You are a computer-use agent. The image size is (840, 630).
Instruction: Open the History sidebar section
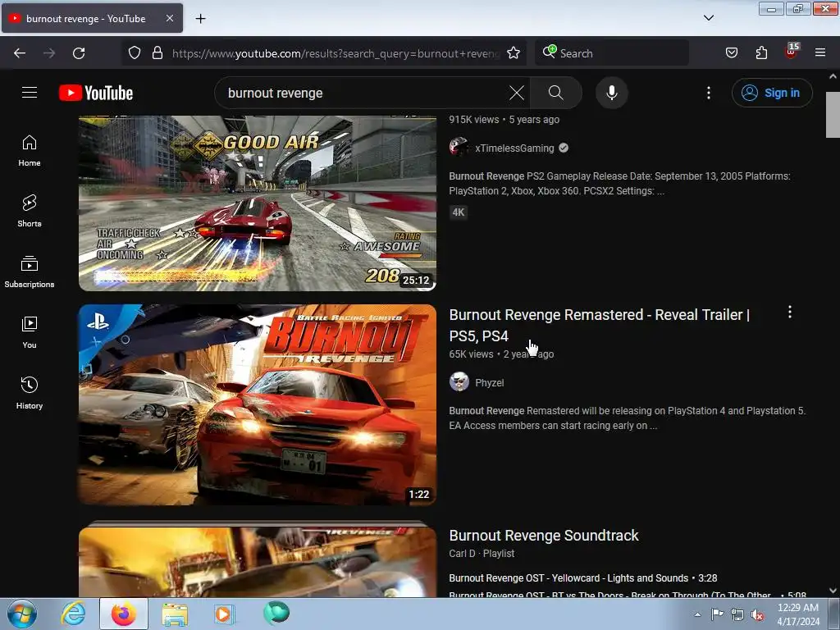30,393
